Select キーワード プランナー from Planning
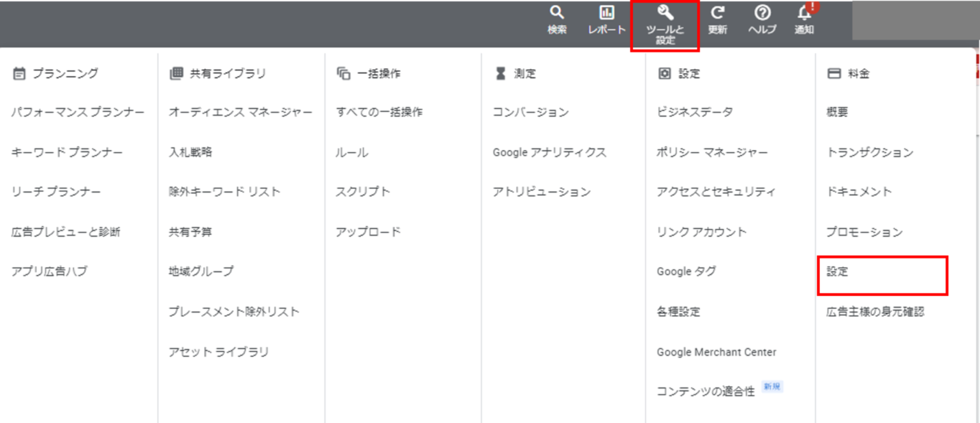Viewport: 980px width, 423px height. click(67, 152)
